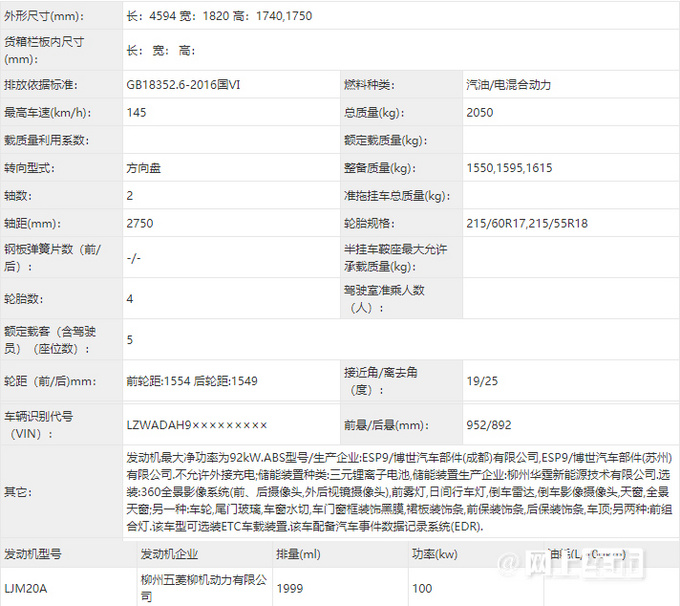
Task: Select the VIN value LZWADAH9
Action: click(x=196, y=425)
